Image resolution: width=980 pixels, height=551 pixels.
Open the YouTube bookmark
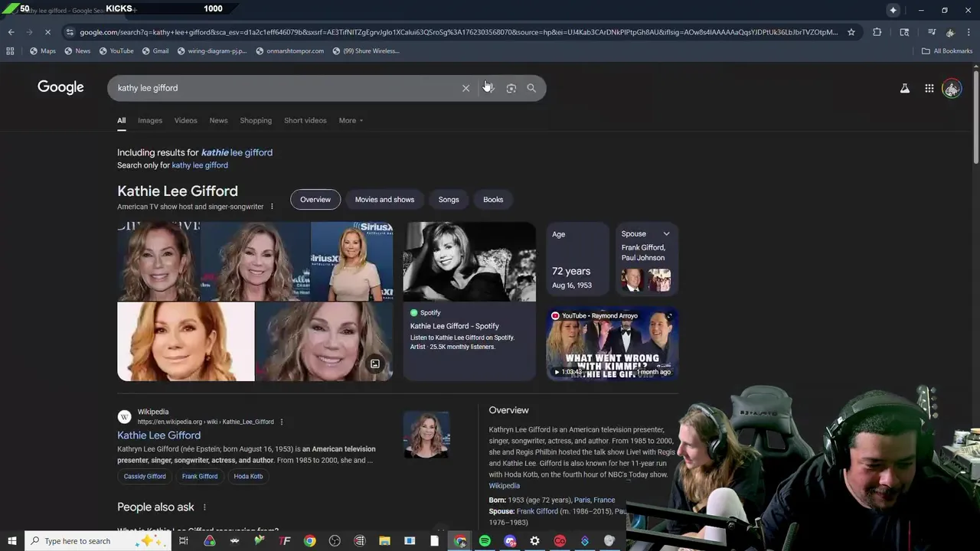tap(115, 51)
